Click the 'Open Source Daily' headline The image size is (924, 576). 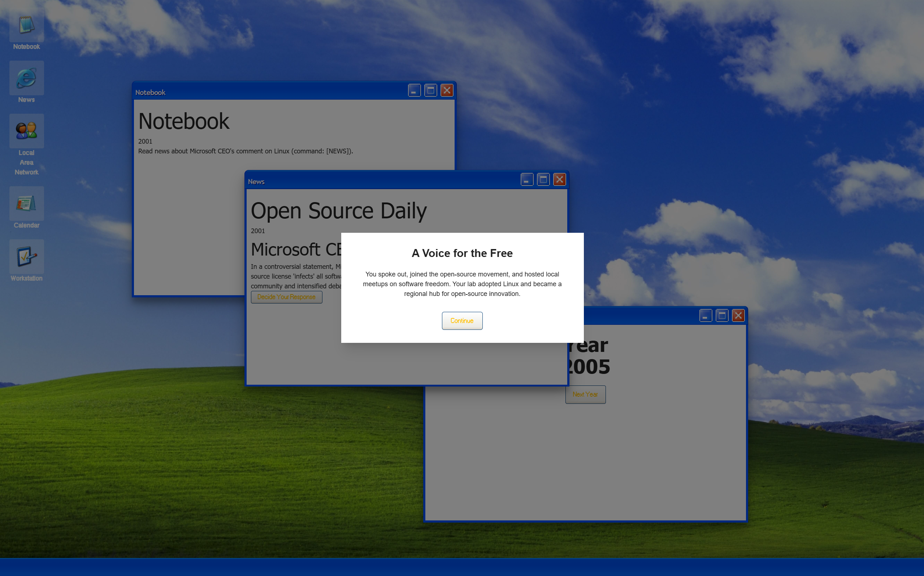click(339, 211)
